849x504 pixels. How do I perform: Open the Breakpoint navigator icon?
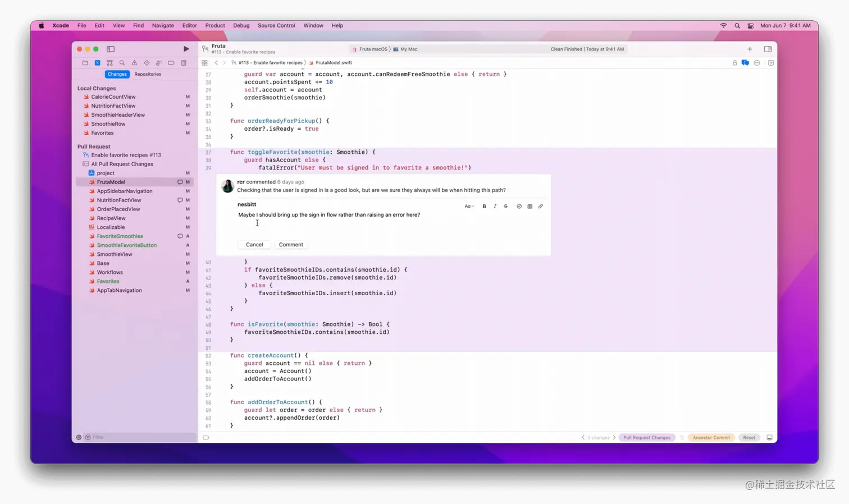click(x=171, y=63)
